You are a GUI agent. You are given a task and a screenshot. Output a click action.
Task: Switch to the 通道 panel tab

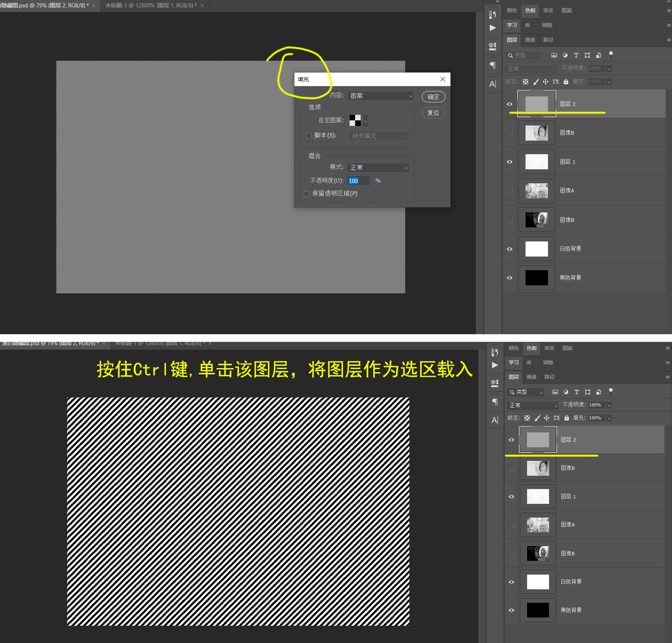(530, 39)
